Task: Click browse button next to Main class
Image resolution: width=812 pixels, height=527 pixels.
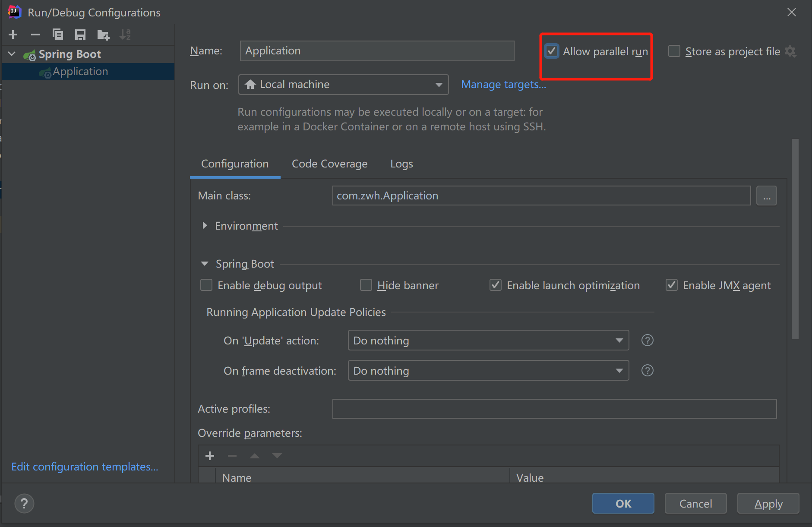Action: (766, 196)
